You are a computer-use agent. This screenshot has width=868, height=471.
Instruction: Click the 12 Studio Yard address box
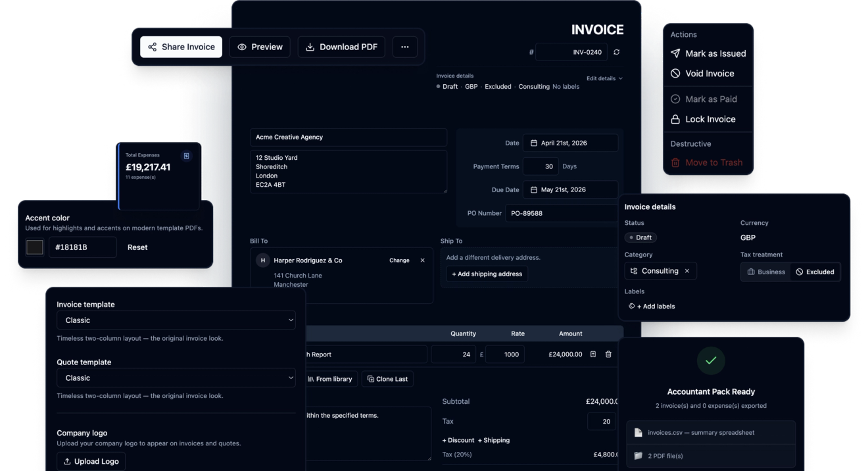(349, 172)
